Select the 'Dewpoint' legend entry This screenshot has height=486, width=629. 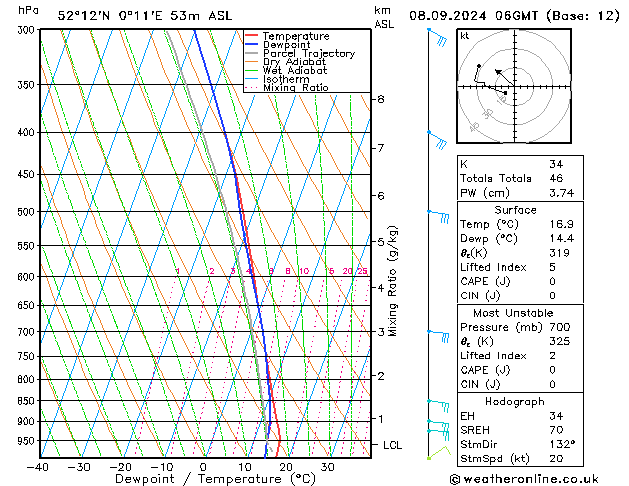[286, 45]
